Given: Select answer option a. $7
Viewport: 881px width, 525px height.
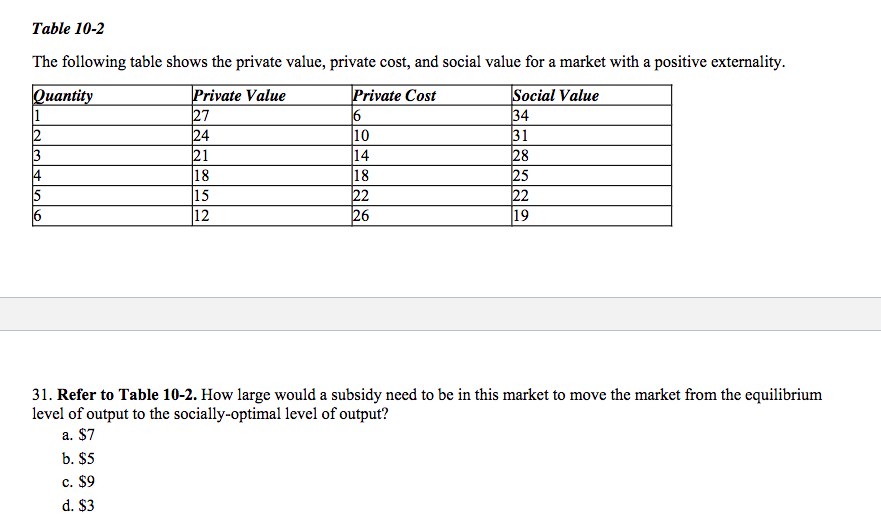Looking at the screenshot, I should 78,435.
